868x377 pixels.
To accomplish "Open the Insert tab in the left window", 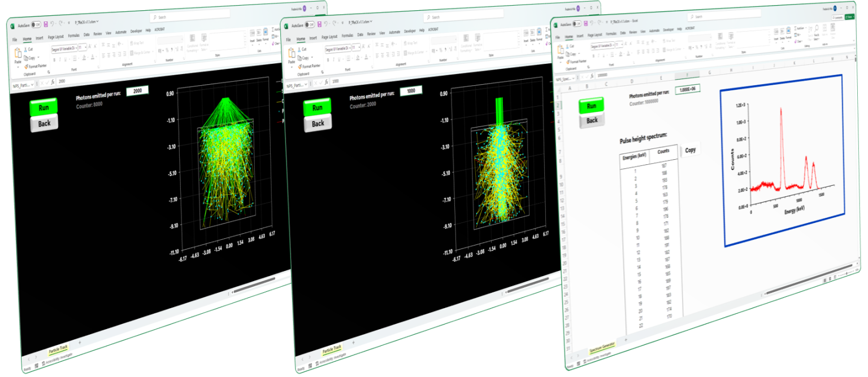I will pos(40,38).
